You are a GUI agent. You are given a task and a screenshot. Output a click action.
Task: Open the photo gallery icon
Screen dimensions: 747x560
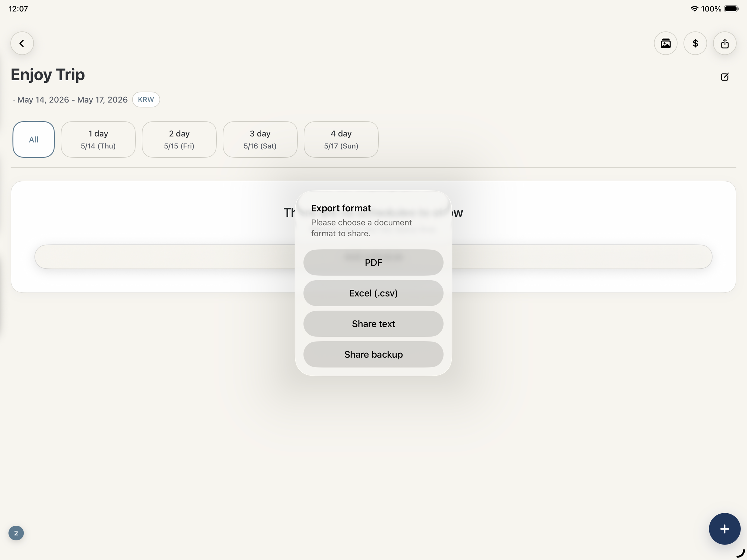point(666,43)
